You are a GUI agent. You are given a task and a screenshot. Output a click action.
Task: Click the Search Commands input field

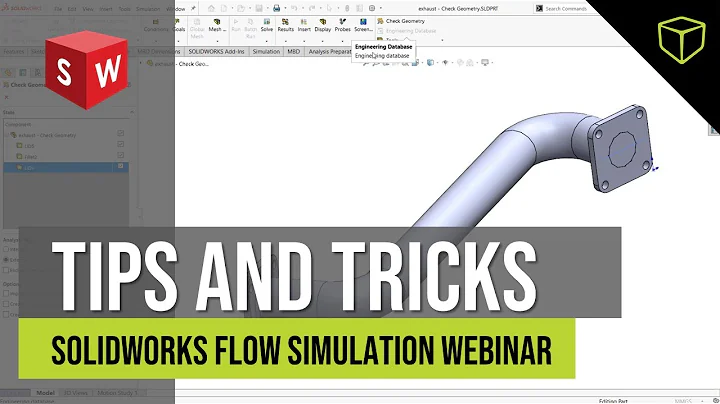[566, 8]
